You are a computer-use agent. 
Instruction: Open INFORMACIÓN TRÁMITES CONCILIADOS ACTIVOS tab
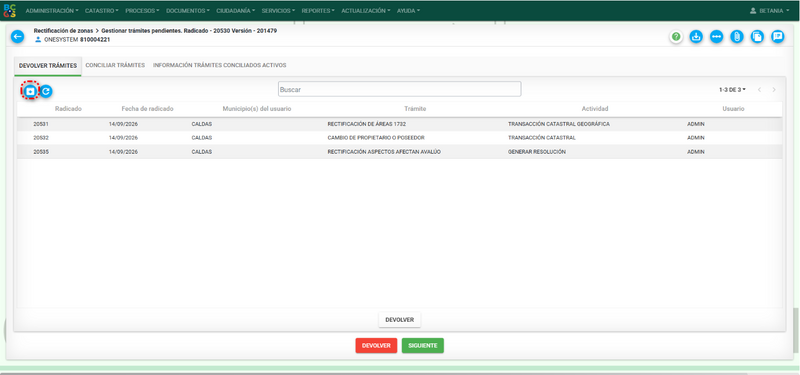click(219, 65)
